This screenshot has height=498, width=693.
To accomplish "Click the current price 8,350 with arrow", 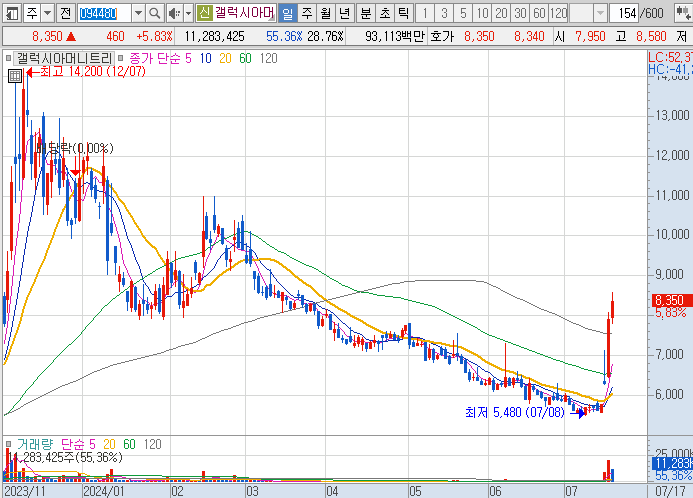I will coord(54,36).
